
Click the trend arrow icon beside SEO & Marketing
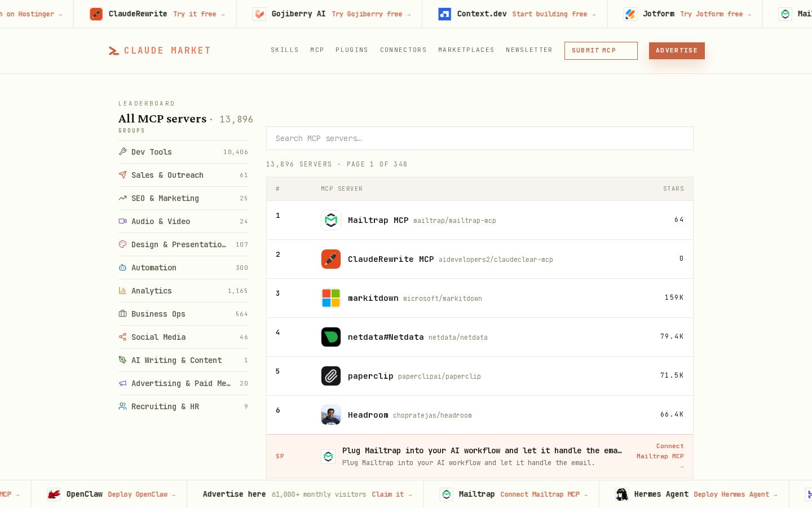click(122, 198)
